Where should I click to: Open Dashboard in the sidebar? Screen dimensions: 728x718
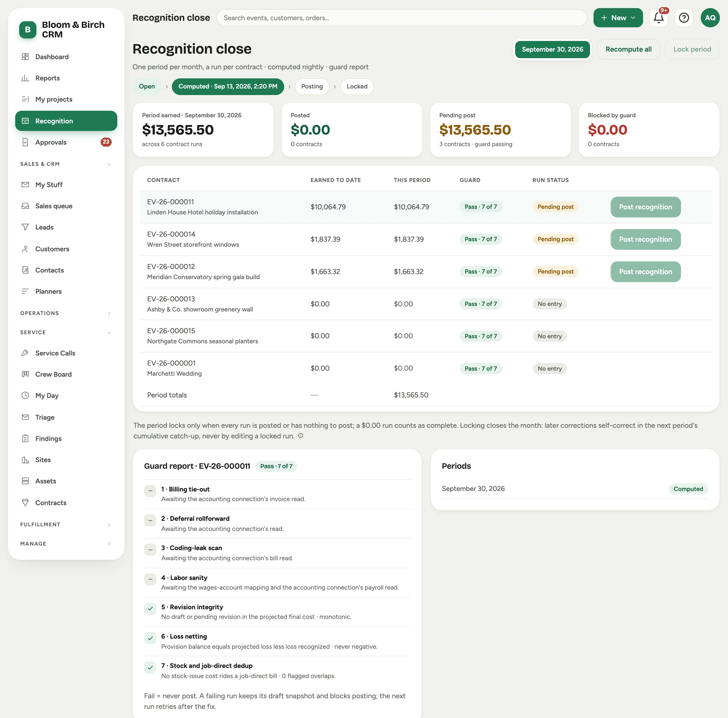[66, 57]
